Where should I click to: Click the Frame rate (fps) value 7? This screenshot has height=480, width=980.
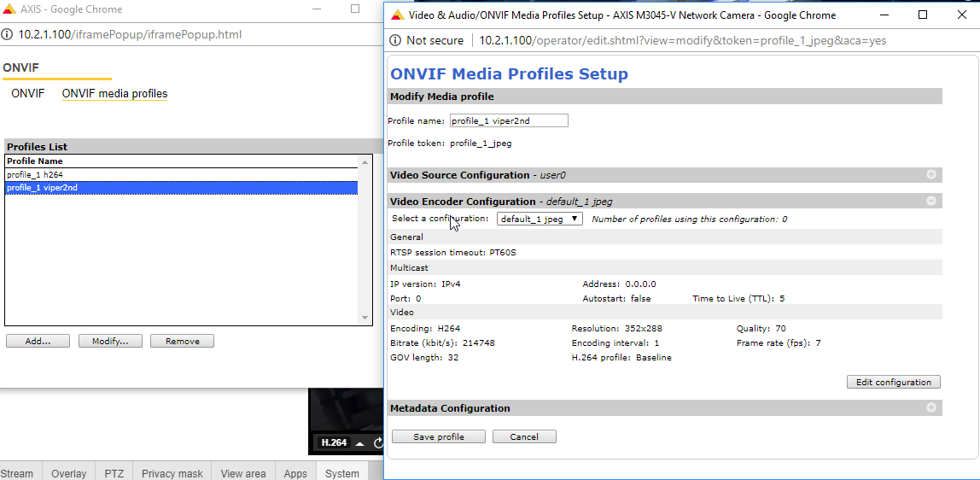click(818, 343)
